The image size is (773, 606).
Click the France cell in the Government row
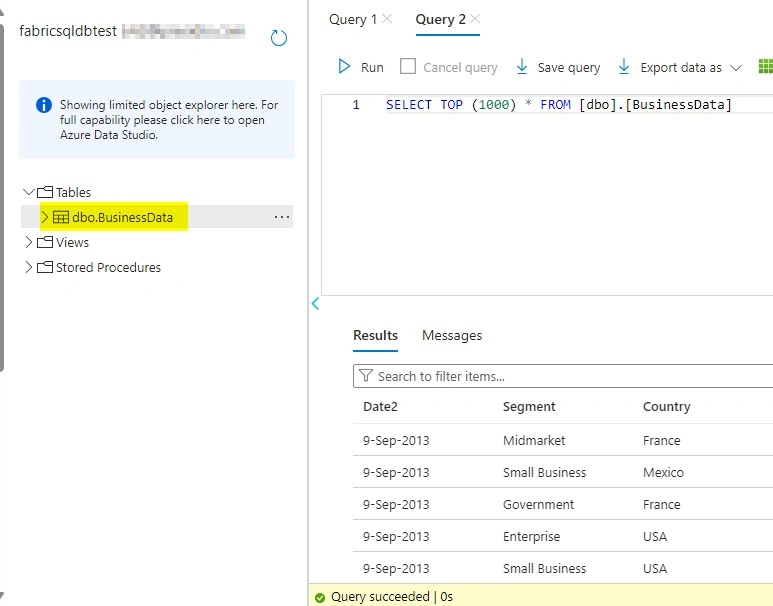click(662, 504)
